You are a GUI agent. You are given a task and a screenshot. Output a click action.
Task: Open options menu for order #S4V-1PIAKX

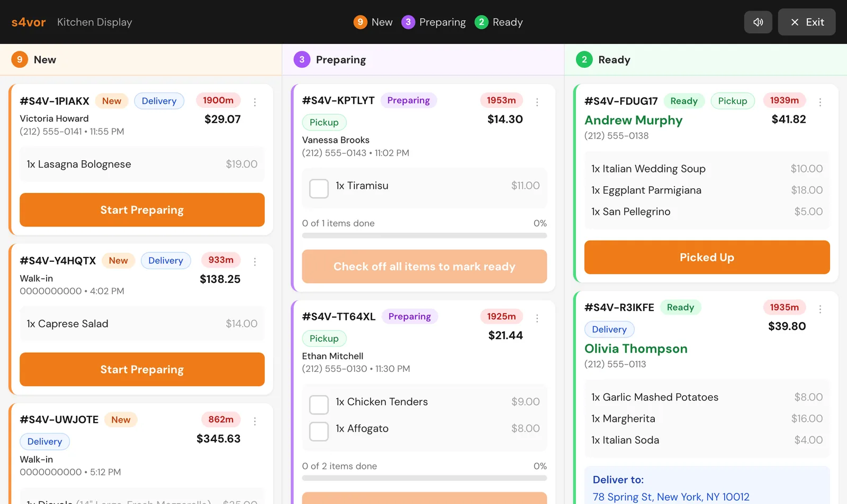click(x=255, y=102)
